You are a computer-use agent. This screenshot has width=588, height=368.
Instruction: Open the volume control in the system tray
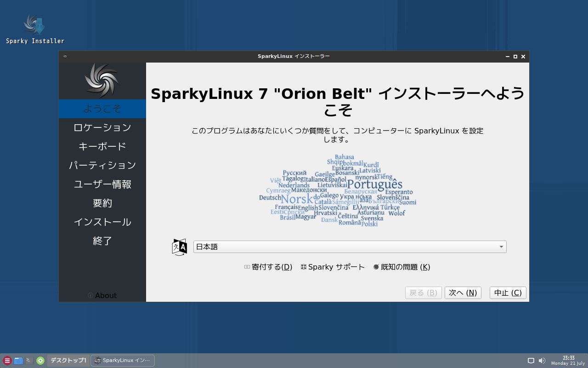(542, 361)
